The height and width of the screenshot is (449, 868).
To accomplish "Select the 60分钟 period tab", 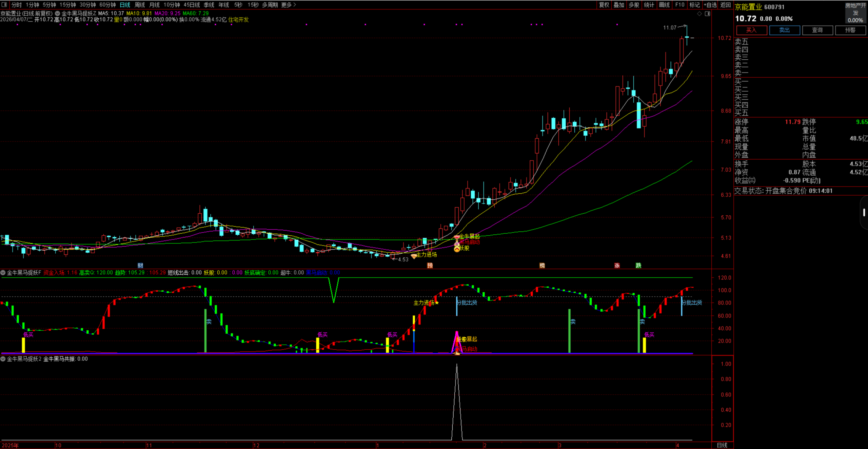I will tap(107, 5).
